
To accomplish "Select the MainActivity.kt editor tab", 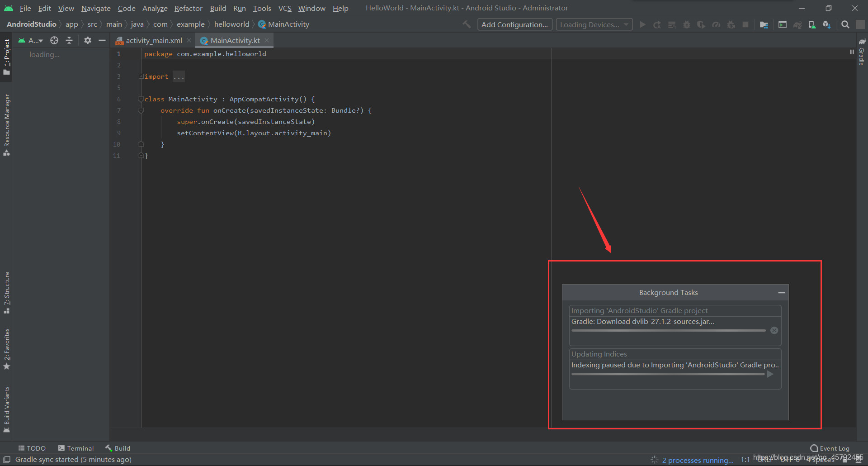I will click(x=235, y=40).
